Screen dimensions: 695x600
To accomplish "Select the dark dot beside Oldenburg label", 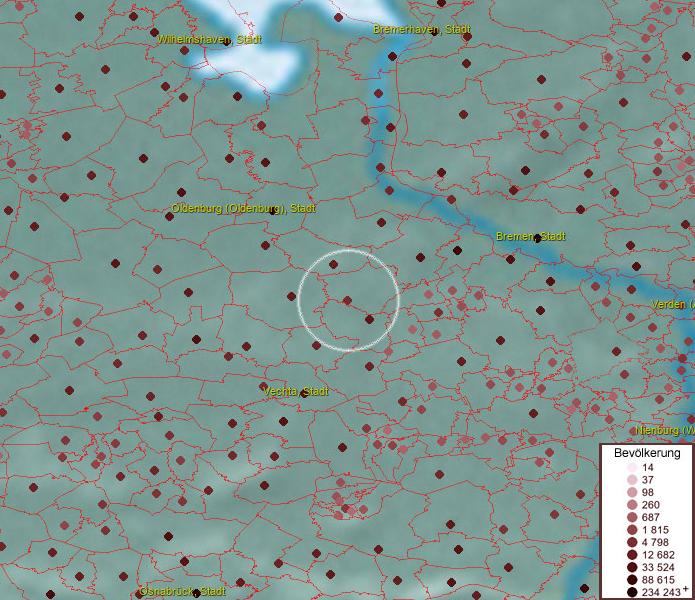I will (273, 211).
